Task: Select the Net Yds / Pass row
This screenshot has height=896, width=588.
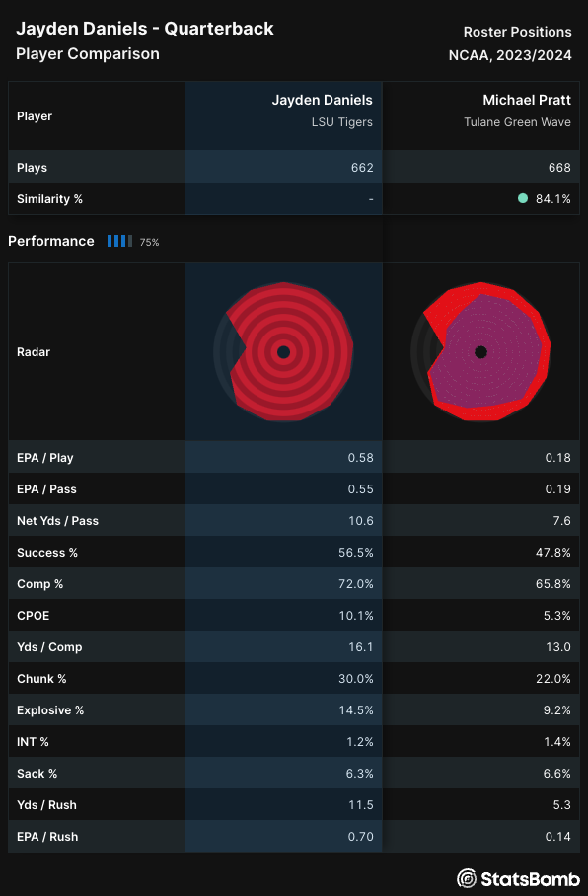Action: (294, 521)
